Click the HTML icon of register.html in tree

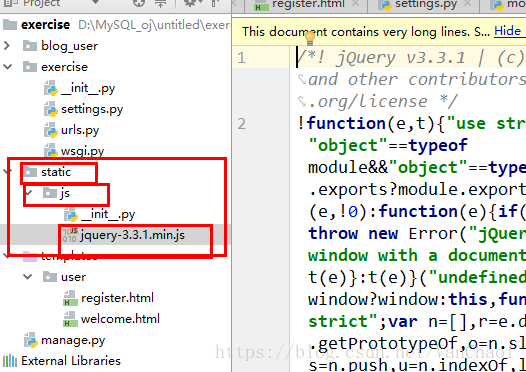[70, 298]
